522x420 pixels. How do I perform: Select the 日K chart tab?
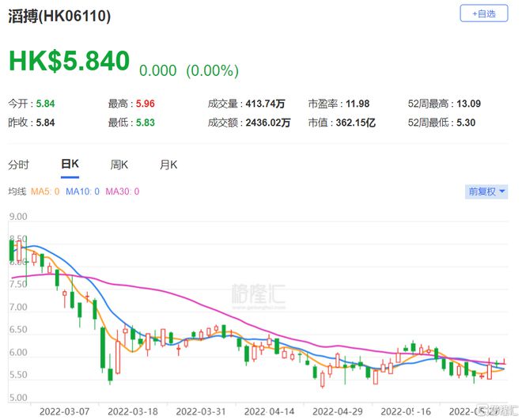tap(70, 164)
